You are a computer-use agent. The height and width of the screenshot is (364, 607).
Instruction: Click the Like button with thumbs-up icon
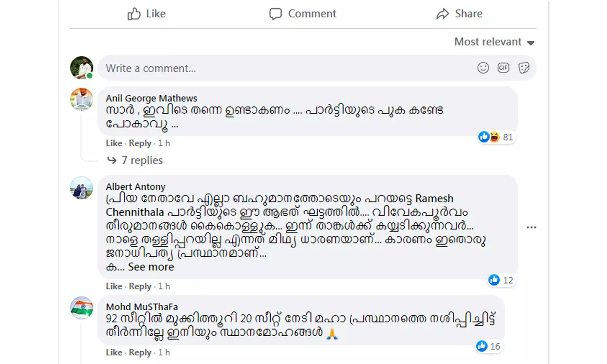click(x=146, y=14)
